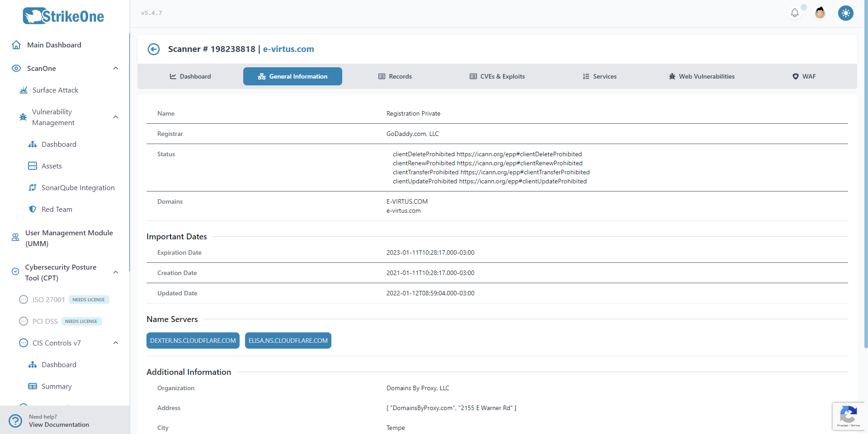This screenshot has height=434, width=868.
Task: Switch to the WAF tab
Action: coord(804,76)
